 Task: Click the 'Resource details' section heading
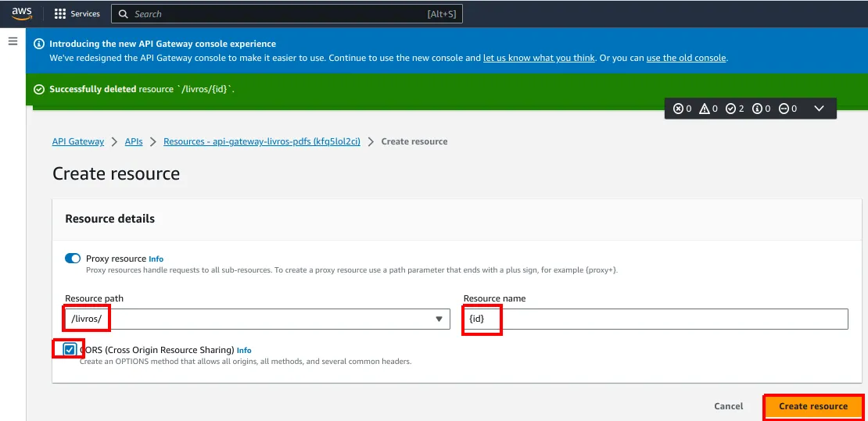[x=110, y=219]
